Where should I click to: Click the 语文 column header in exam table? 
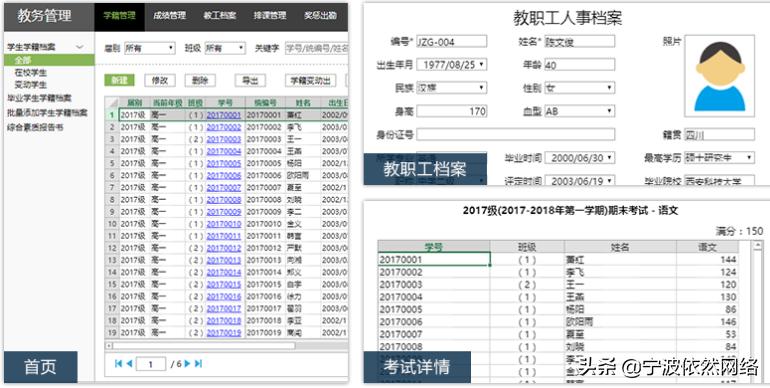coord(707,247)
